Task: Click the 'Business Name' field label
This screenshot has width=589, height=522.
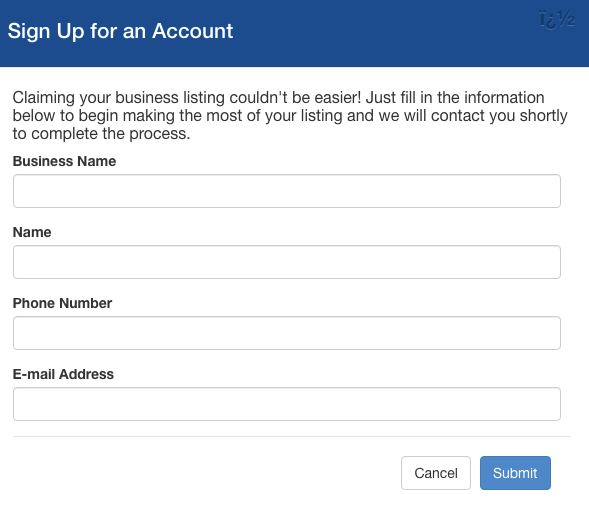Action: [x=64, y=161]
